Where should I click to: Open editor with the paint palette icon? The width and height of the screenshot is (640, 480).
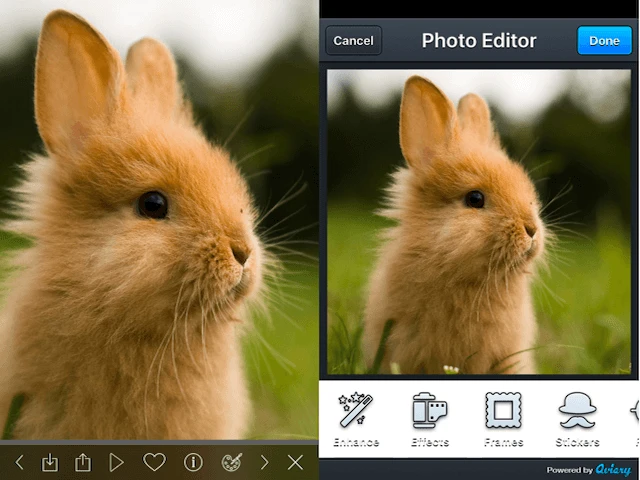click(230, 462)
